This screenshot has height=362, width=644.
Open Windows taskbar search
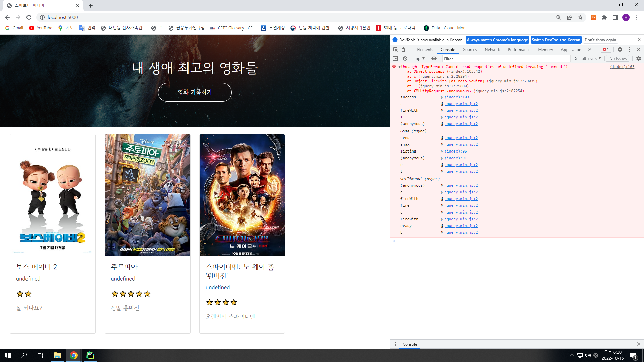click(24, 355)
